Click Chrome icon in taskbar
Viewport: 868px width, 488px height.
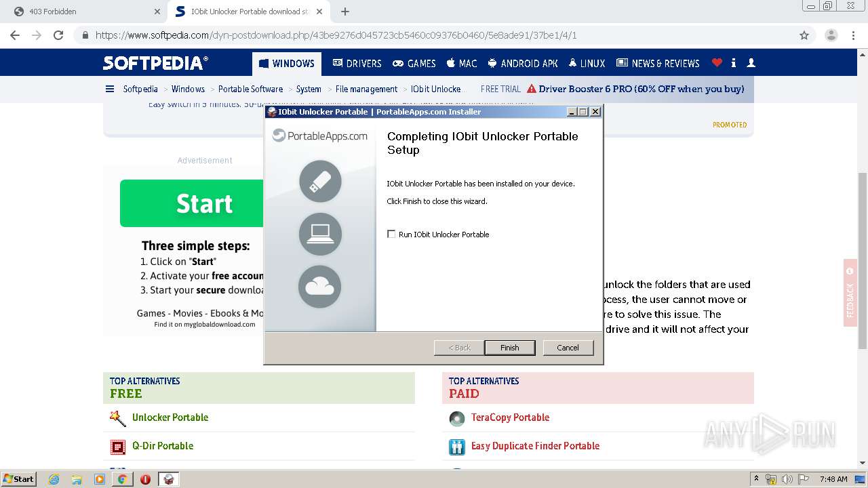122,479
